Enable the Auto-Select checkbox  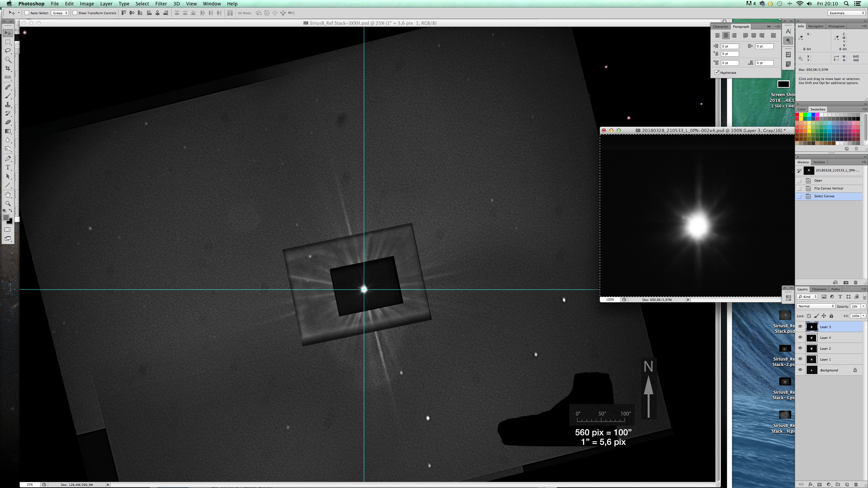coord(27,13)
